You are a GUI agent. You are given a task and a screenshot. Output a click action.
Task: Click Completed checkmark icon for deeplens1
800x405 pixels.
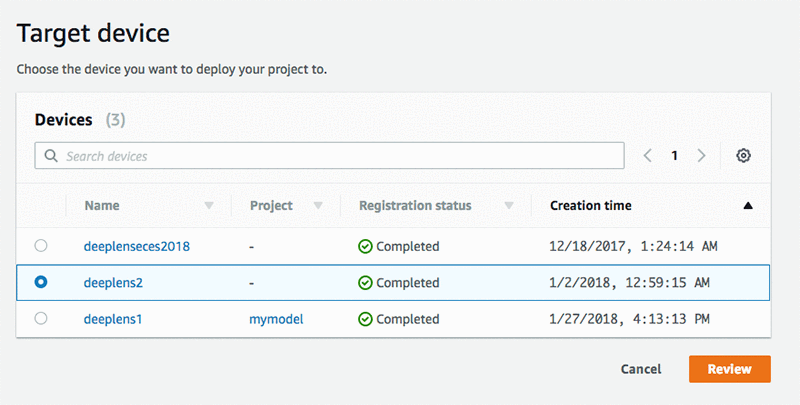point(365,319)
